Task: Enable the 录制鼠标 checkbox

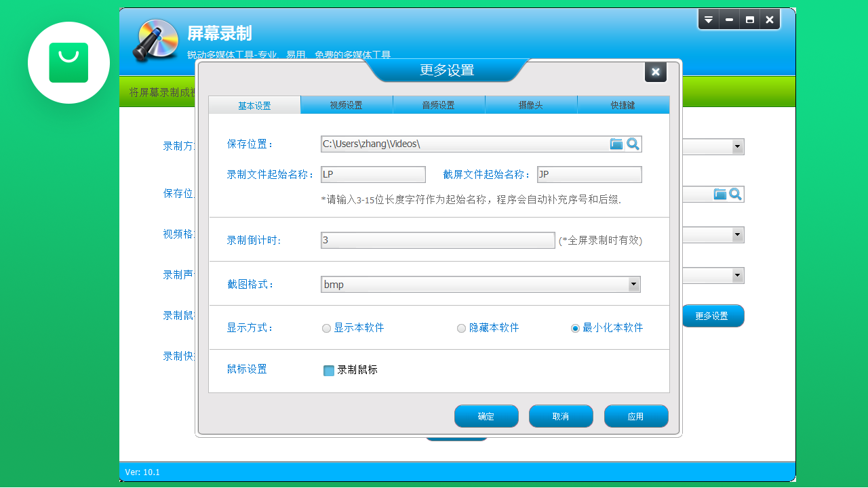Action: click(x=329, y=370)
